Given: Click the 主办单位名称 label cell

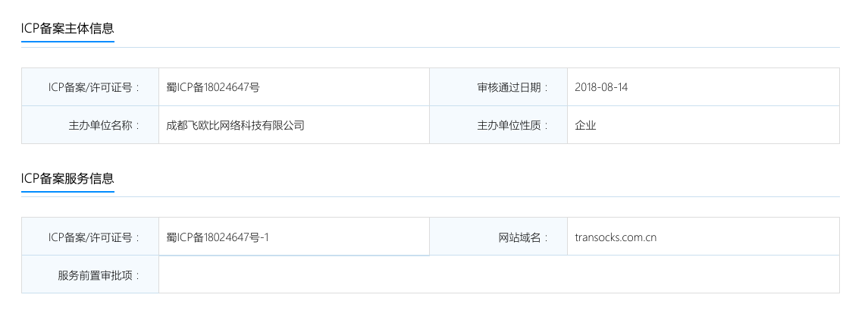Looking at the screenshot, I should tap(105, 125).
